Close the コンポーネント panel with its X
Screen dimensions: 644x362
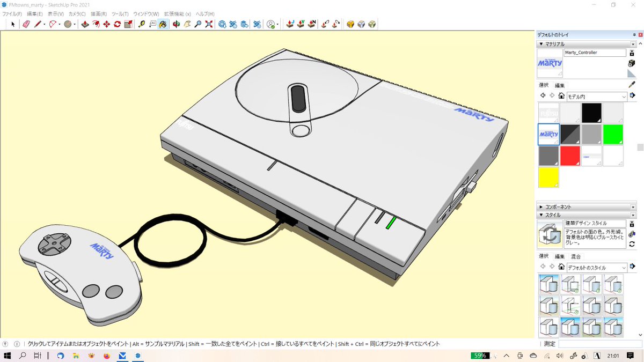tap(633, 206)
